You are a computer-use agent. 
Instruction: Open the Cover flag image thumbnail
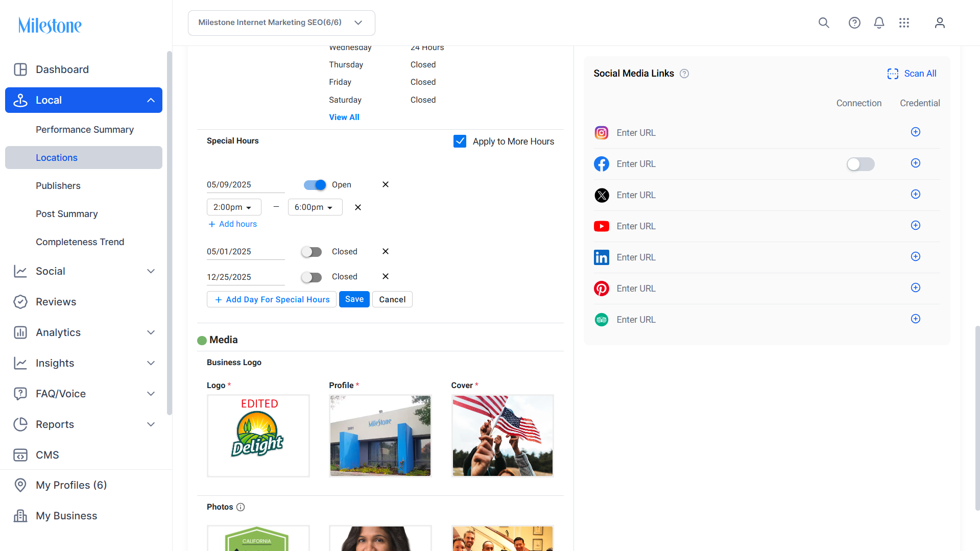coord(503,436)
